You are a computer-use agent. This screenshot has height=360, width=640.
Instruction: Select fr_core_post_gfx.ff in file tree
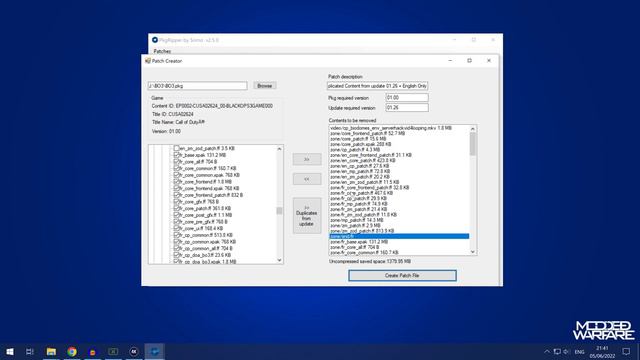point(206,215)
